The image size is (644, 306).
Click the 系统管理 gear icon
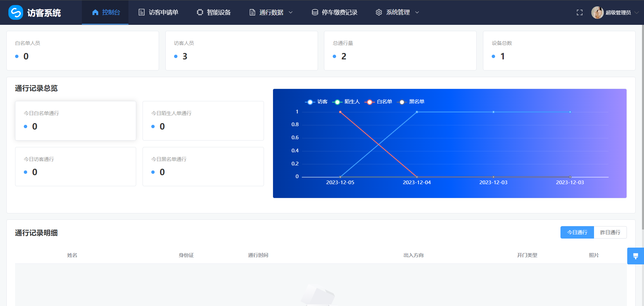coord(379,12)
